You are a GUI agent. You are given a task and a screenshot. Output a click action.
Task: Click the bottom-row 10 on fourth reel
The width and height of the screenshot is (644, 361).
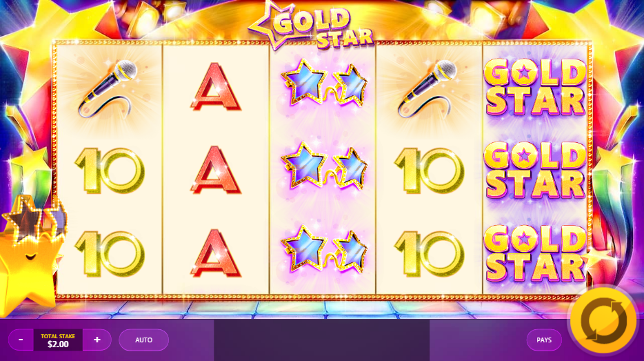429,253
